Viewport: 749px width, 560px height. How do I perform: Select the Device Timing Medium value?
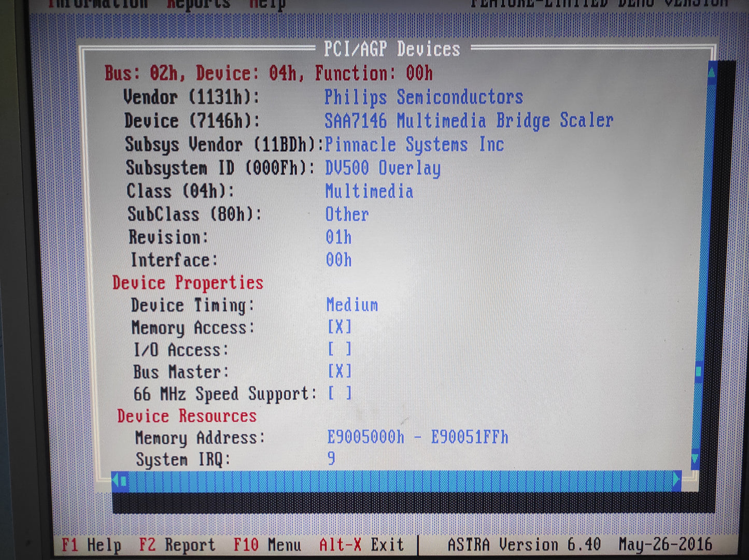(352, 305)
